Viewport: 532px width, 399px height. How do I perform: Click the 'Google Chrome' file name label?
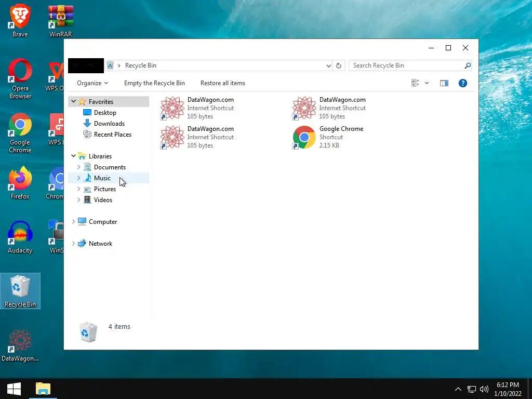click(341, 129)
